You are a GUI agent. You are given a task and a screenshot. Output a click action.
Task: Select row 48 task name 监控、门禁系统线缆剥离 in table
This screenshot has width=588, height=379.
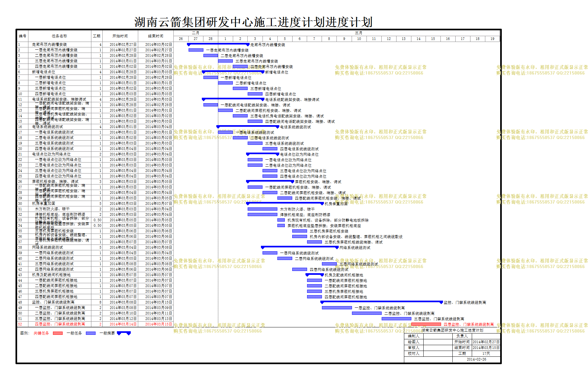(53, 302)
